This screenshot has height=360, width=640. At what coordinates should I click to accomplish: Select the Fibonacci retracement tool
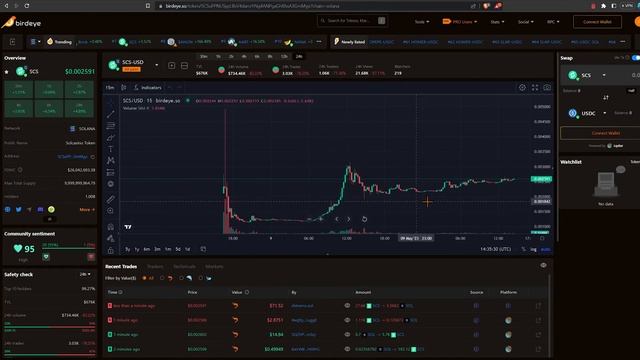(x=111, y=126)
